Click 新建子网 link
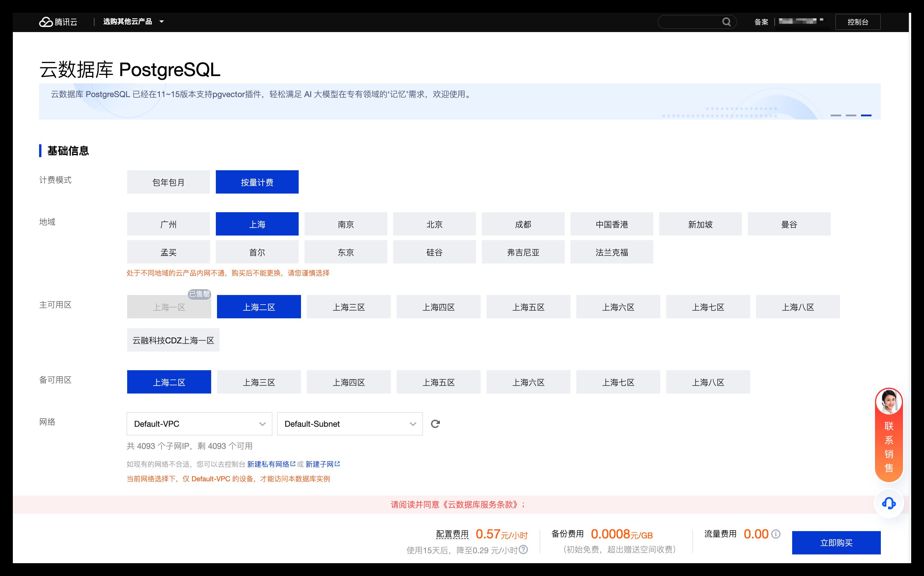The height and width of the screenshot is (576, 924). [x=319, y=463]
